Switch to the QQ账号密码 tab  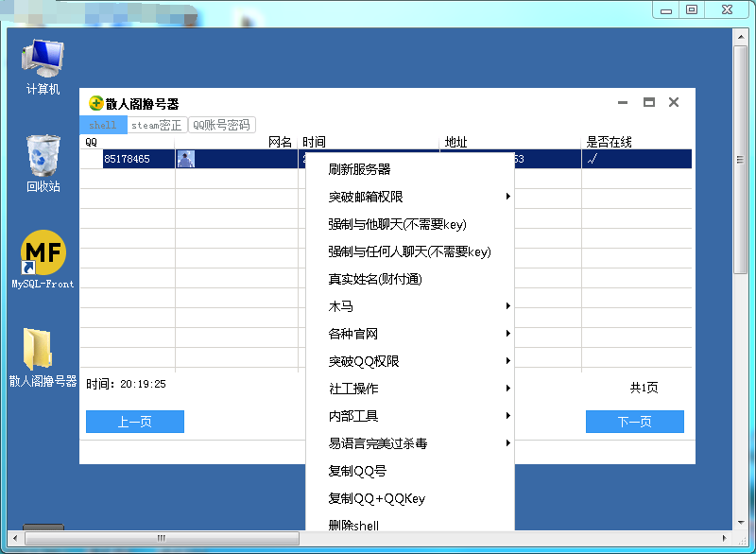tap(221, 125)
